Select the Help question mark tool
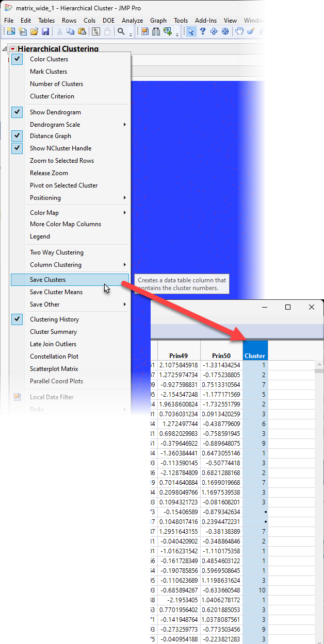This screenshot has width=324, height=644. pyautogui.click(x=203, y=31)
